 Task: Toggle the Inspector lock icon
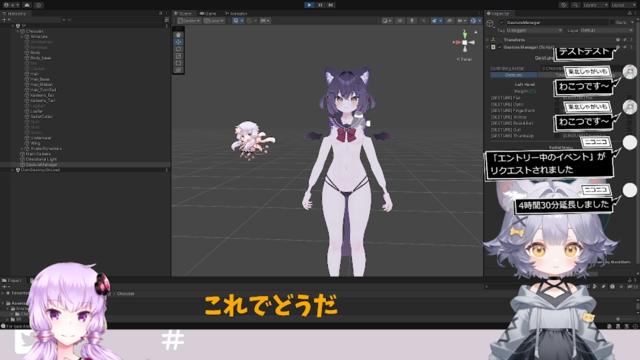click(x=629, y=13)
